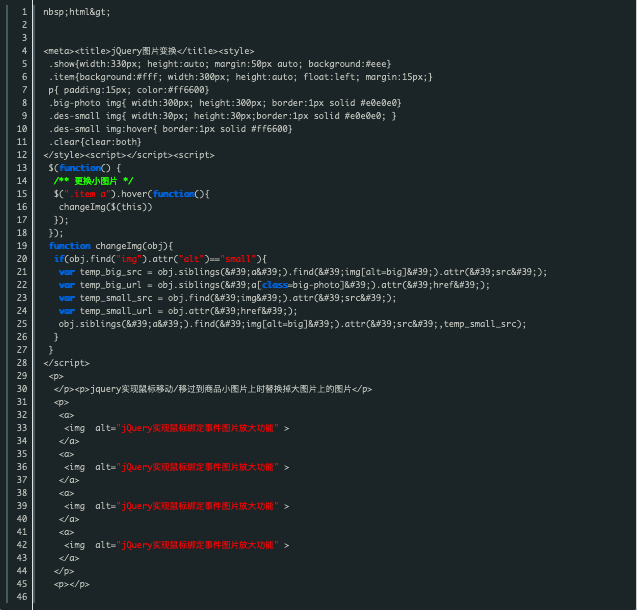Viewport: 637px width, 610px height.
Task: Click the 'if(obj.find("img")' condition on line 20
Action: [x=160, y=259]
